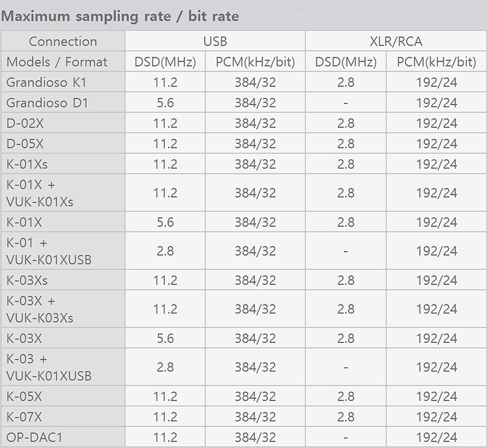Click the 'Maximum sampling rate / bit rate' heading
The image size is (488, 448).
pyautogui.click(x=120, y=16)
